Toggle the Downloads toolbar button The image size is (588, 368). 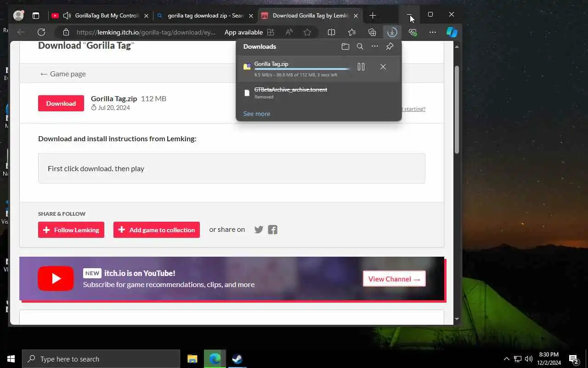[x=392, y=32]
